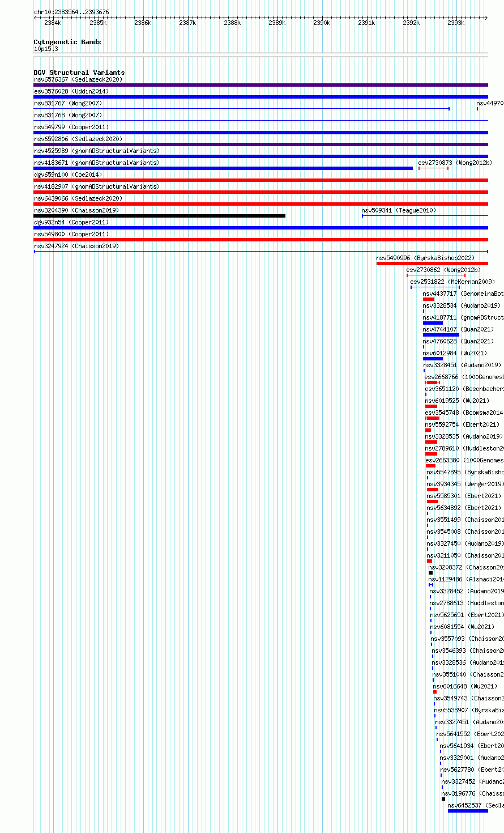Click the nsv831768 (Wong2007) label
This screenshot has height=833, width=504.
click(68, 115)
